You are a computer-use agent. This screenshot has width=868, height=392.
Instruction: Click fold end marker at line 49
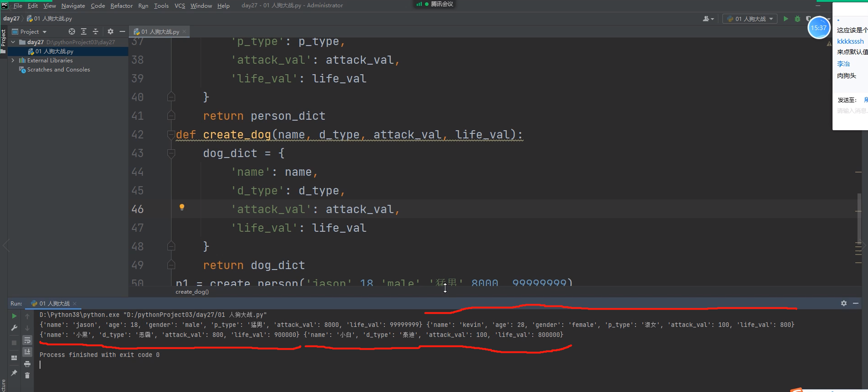click(171, 265)
